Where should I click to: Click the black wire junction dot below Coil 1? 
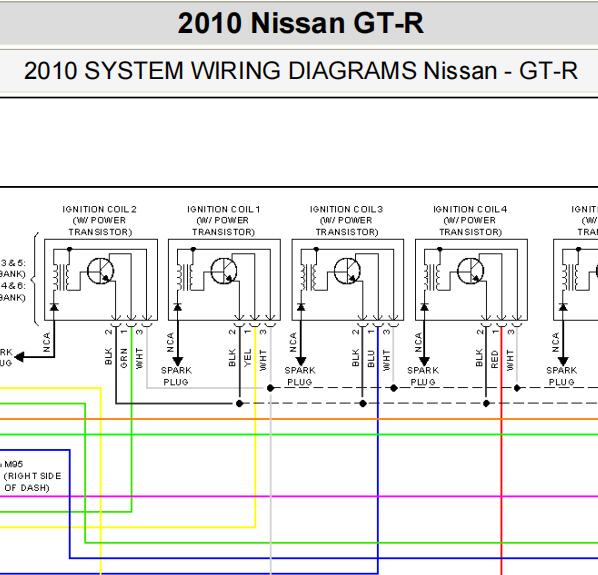[239, 403]
